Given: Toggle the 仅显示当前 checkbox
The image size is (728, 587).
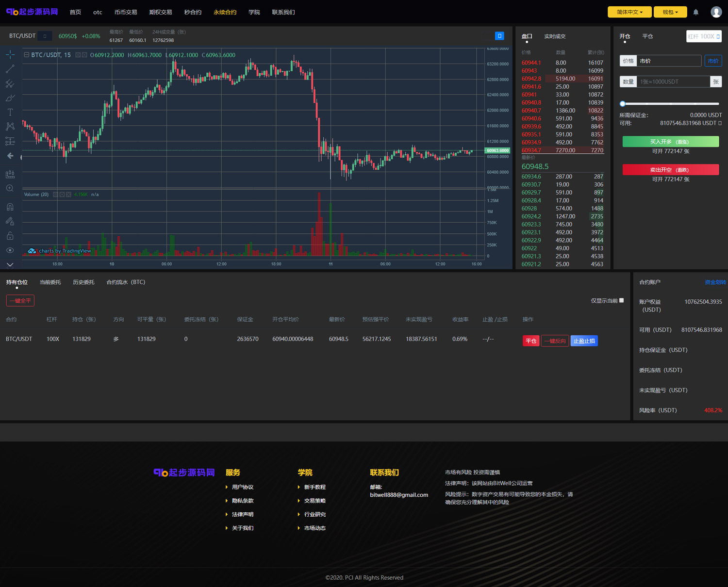Looking at the screenshot, I should [621, 300].
